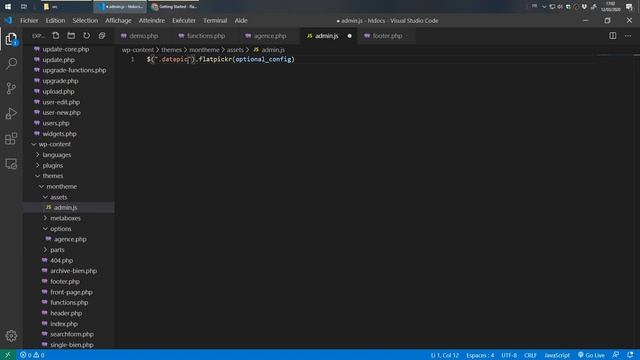Image resolution: width=640 pixels, height=360 pixels.
Task: Collapse the themes folder
Action: (52, 176)
